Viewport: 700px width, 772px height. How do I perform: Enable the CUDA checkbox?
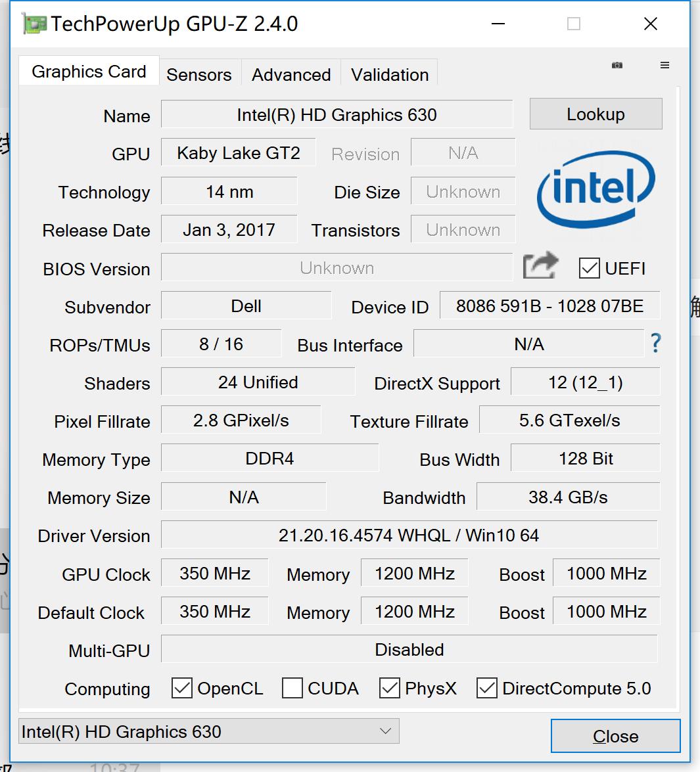[x=292, y=688]
